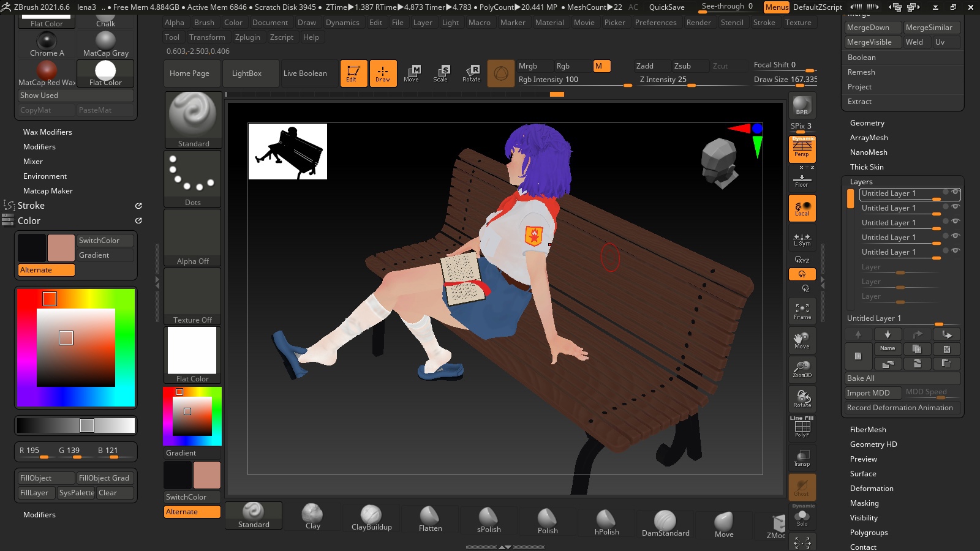Image resolution: width=980 pixels, height=551 pixels.
Task: Activate the Edit mode button
Action: 353,73
